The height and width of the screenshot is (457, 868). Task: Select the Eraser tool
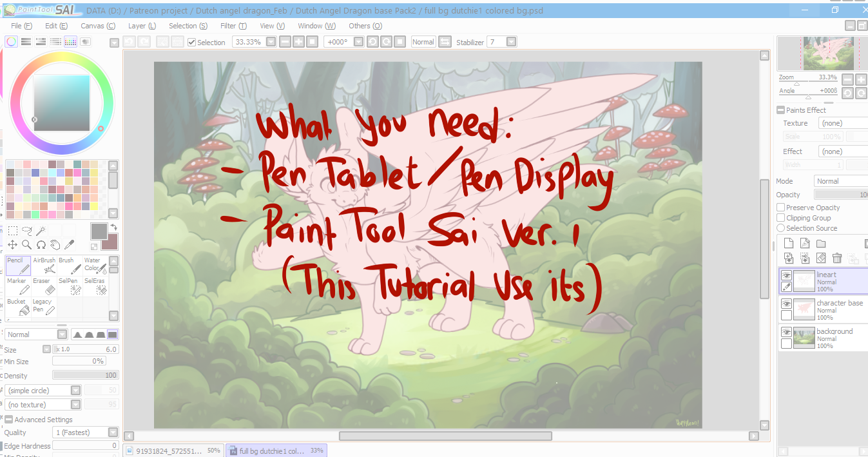pyautogui.click(x=44, y=286)
